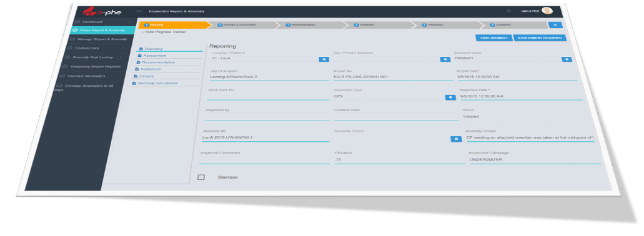Click the Work Pack No. field
Image resolution: width=644 pixels, height=236 pixels.
coord(268,96)
